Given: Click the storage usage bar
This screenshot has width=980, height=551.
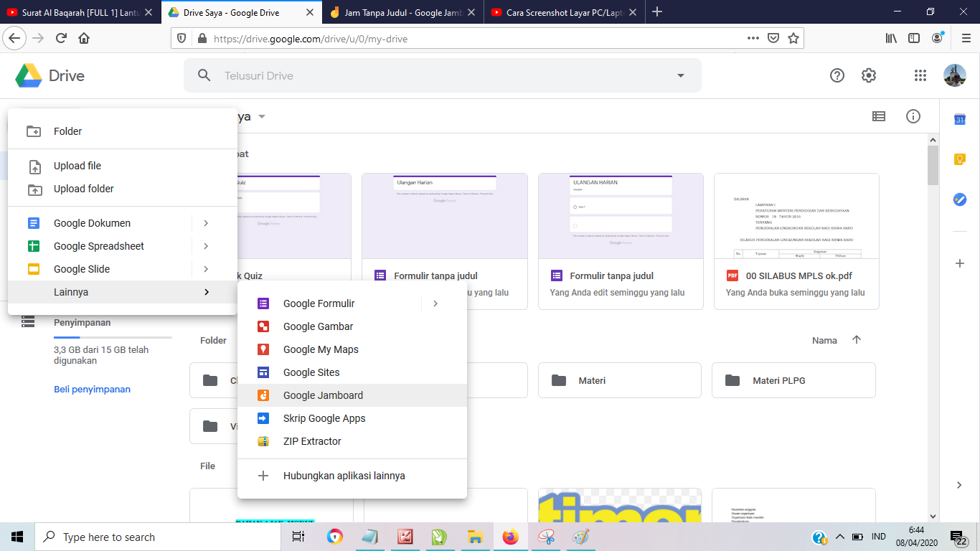Looking at the screenshot, I should 113,337.
